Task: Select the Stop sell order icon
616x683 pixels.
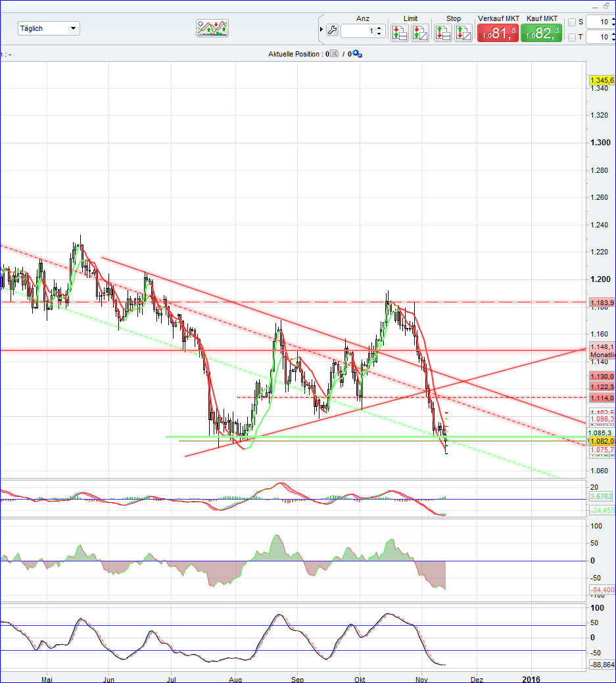Action: click(x=464, y=32)
